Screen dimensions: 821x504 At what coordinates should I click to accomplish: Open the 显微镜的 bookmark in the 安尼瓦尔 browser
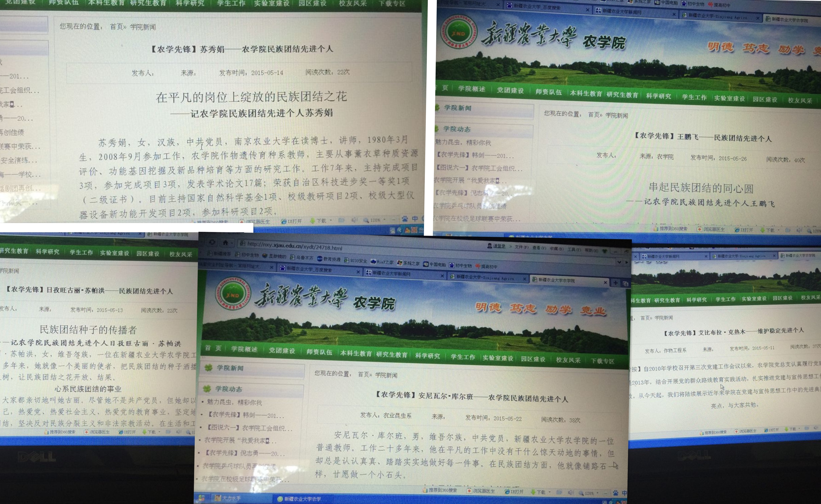(x=274, y=256)
